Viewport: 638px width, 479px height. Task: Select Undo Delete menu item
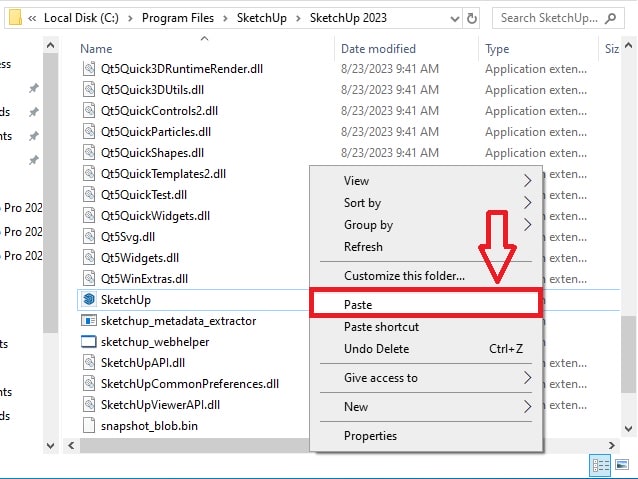point(426,349)
